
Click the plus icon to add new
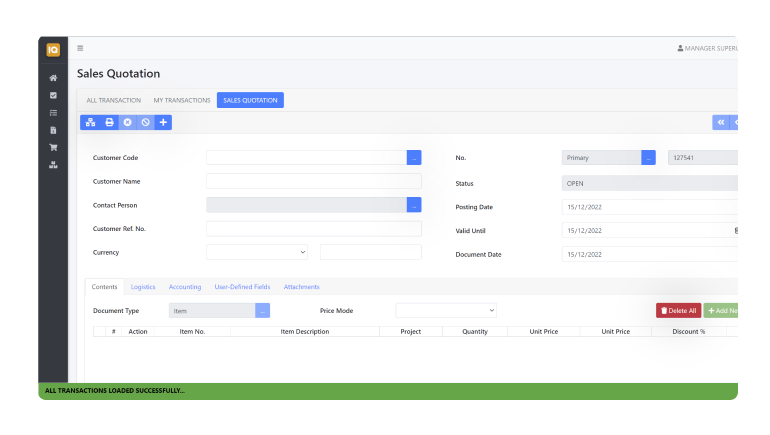(x=163, y=122)
